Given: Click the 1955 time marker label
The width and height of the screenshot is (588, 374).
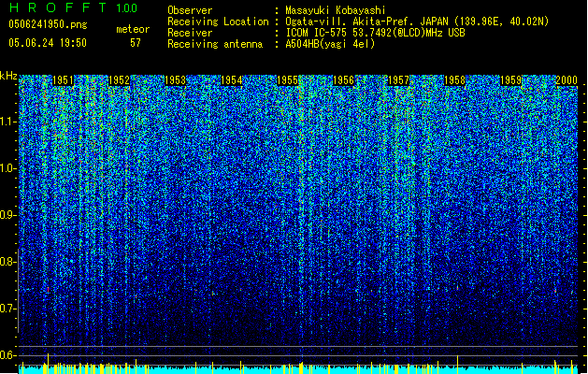Looking at the screenshot, I should coord(287,80).
